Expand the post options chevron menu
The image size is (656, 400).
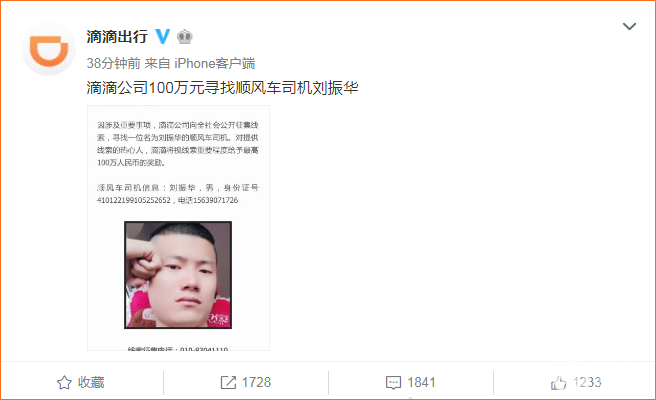click(x=629, y=26)
